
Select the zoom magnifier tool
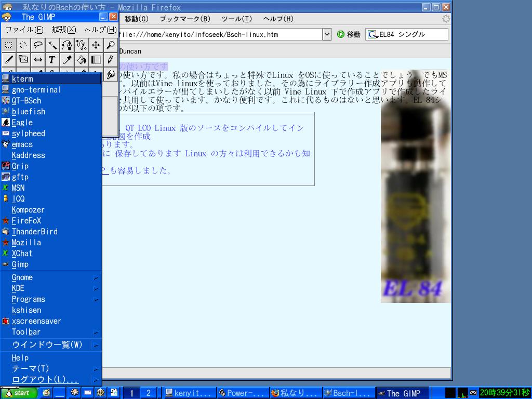click(110, 45)
